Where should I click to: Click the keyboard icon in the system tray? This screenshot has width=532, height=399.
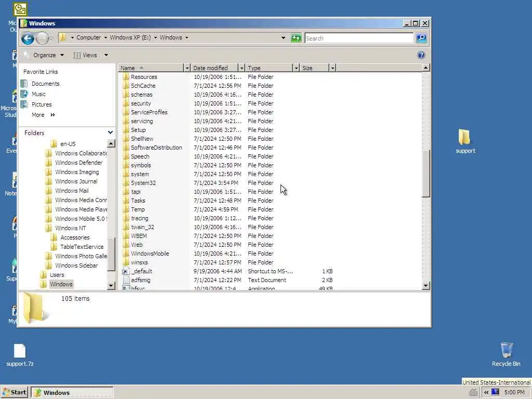[x=473, y=393]
